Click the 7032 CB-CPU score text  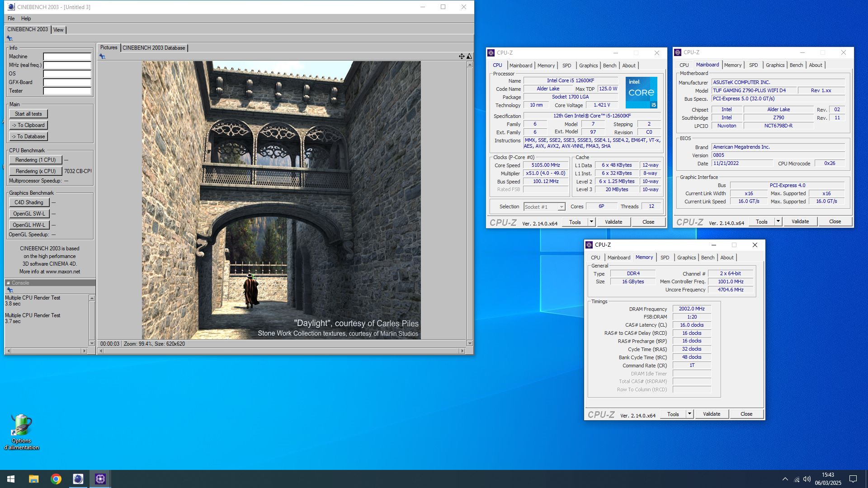pos(78,171)
